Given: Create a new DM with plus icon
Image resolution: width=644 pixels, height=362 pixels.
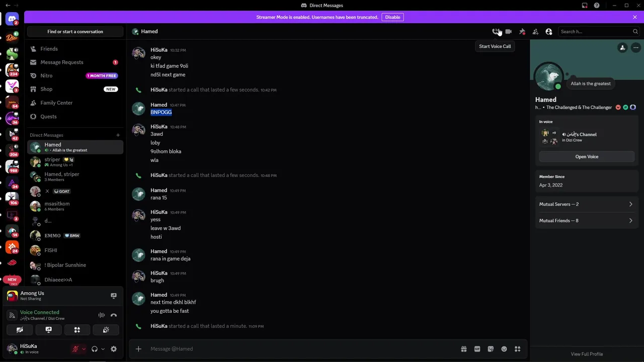Looking at the screenshot, I should (x=118, y=135).
